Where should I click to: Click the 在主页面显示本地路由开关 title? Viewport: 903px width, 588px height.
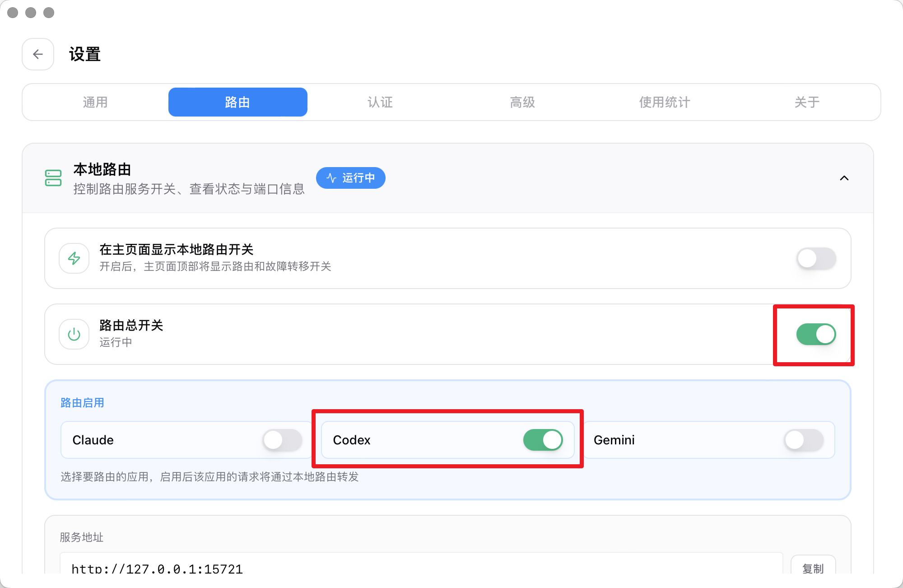pyautogui.click(x=177, y=249)
